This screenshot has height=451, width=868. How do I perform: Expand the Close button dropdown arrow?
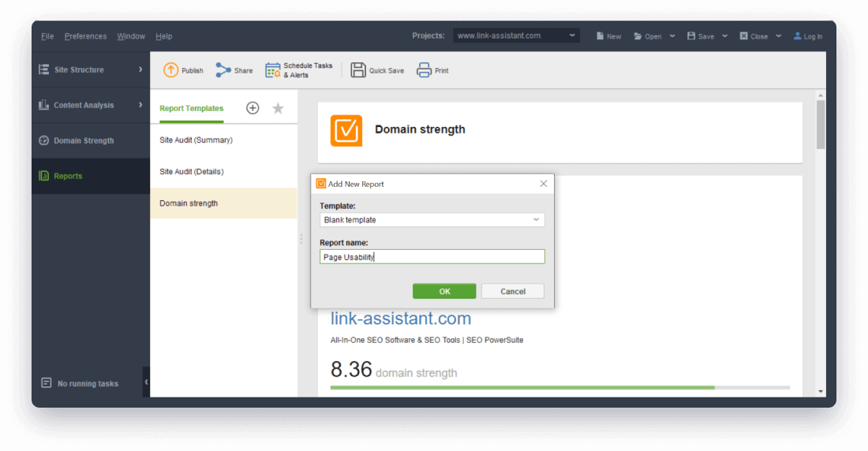(778, 36)
